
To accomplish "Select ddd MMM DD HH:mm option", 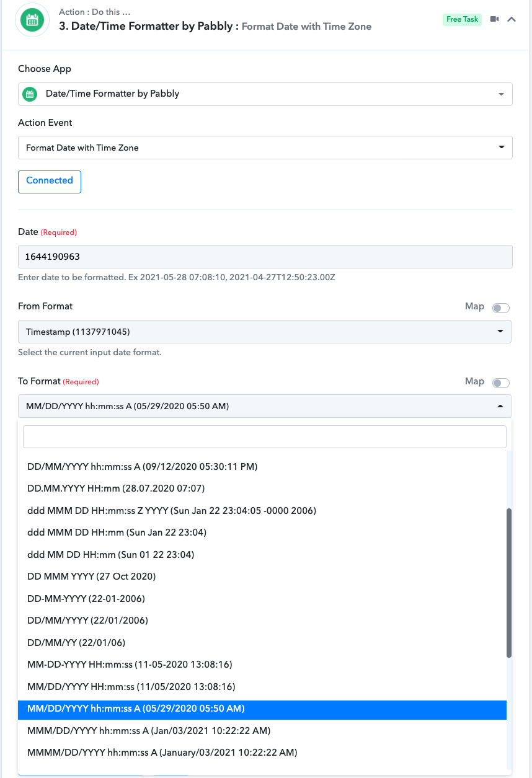I will coord(262,533).
